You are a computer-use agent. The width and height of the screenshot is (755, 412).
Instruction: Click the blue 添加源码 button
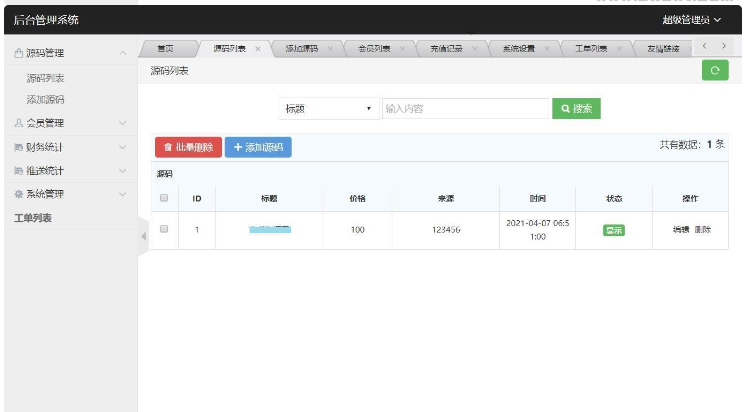(x=258, y=147)
